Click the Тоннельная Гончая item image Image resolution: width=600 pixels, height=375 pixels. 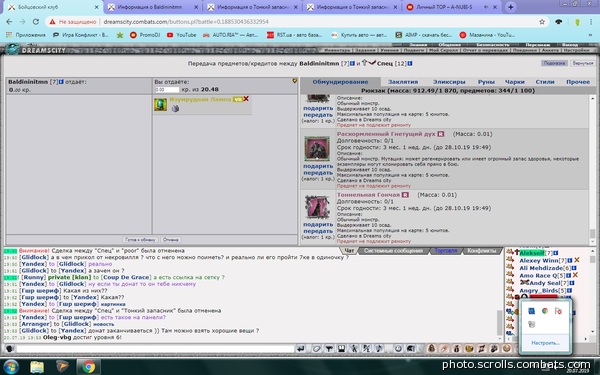[317, 207]
